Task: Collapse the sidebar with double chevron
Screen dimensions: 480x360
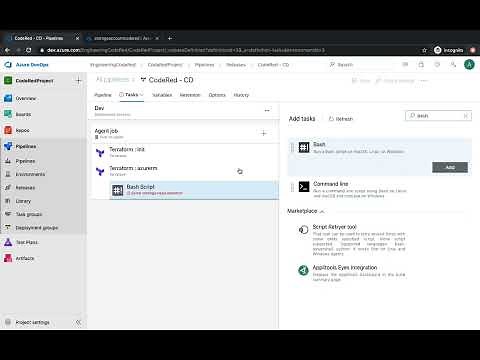Action: coord(78,322)
